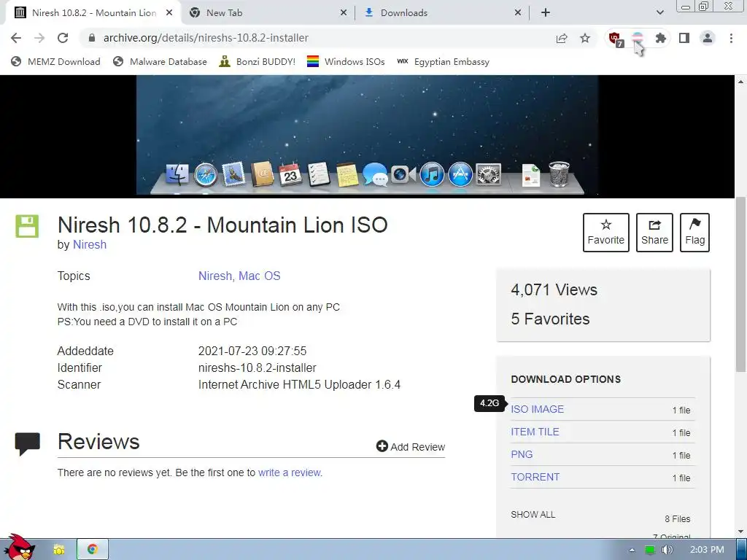The width and height of the screenshot is (747, 560).
Task: Download the ITEM TILE file
Action: (x=535, y=432)
